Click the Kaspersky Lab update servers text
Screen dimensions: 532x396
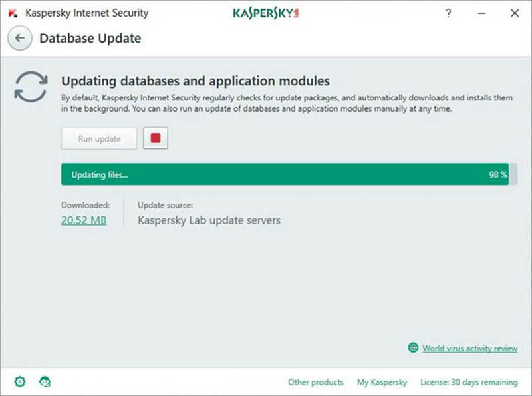tap(209, 220)
